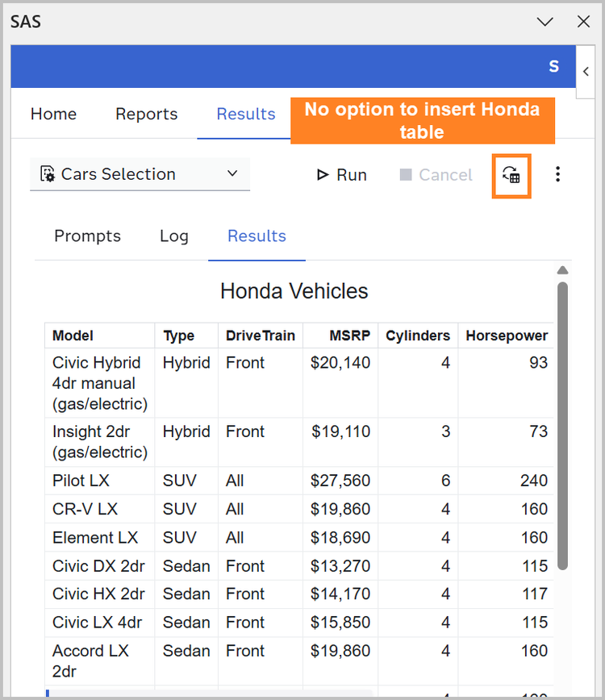Click the Model column header
This screenshot has width=605, height=700.
(x=99, y=335)
